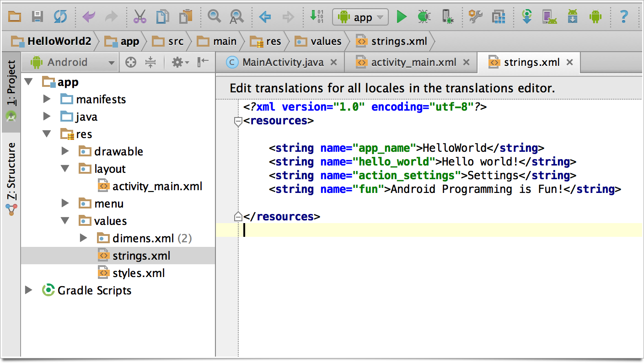Viewport: 644px width, 363px height.
Task: Click the Cut scissors icon
Action: pos(140,17)
